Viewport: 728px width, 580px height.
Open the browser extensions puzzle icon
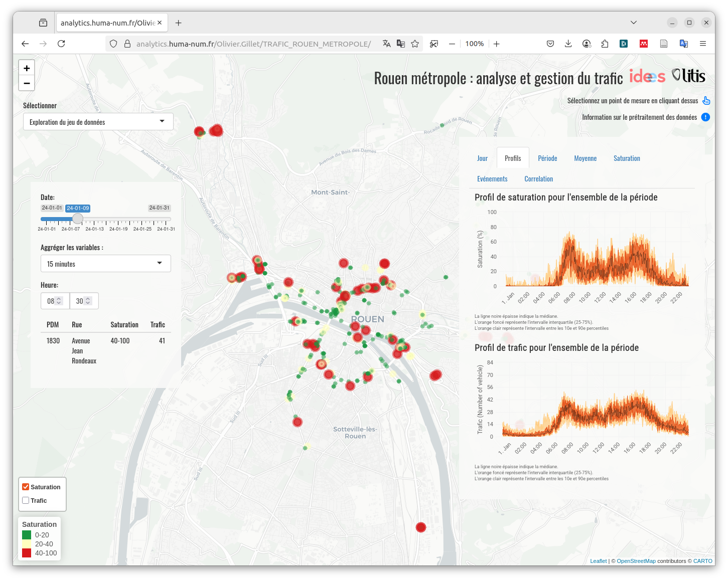605,44
